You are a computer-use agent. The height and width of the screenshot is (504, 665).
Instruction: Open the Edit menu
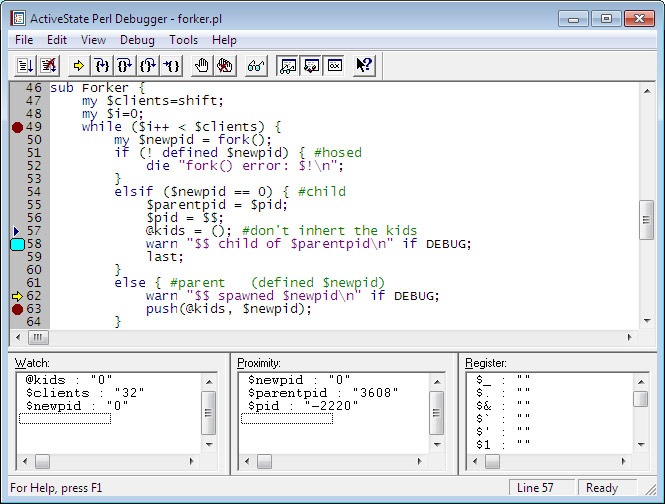(57, 40)
